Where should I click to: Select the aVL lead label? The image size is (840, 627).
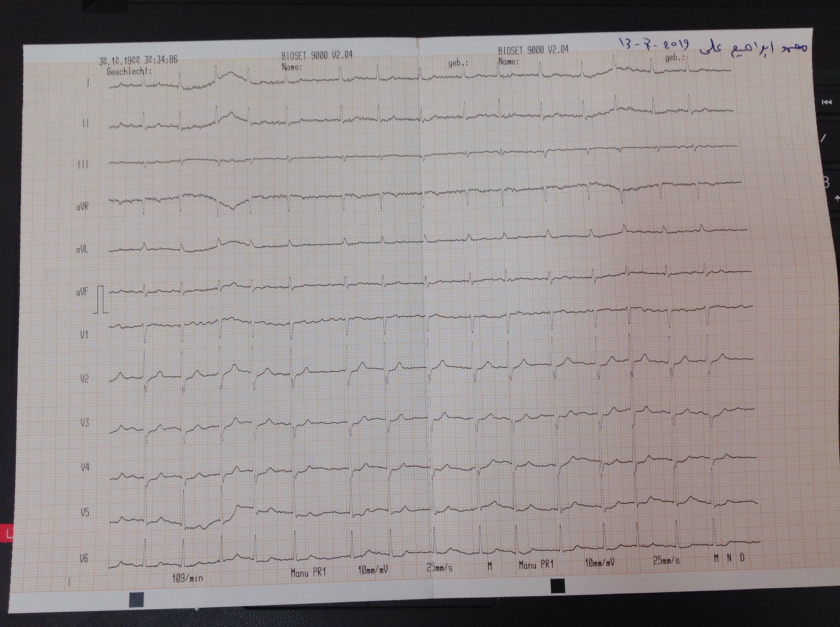(82, 249)
